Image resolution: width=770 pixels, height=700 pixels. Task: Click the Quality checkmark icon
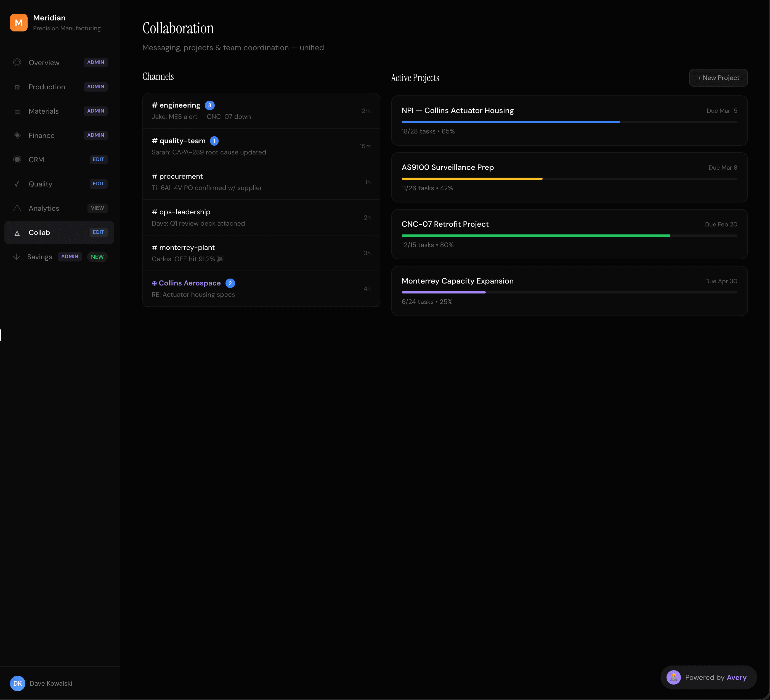click(17, 184)
